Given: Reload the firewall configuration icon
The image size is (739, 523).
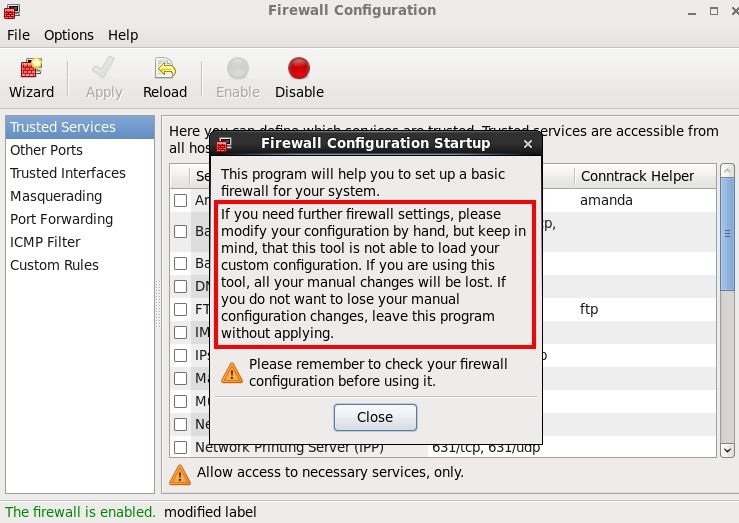Looking at the screenshot, I should 165,68.
